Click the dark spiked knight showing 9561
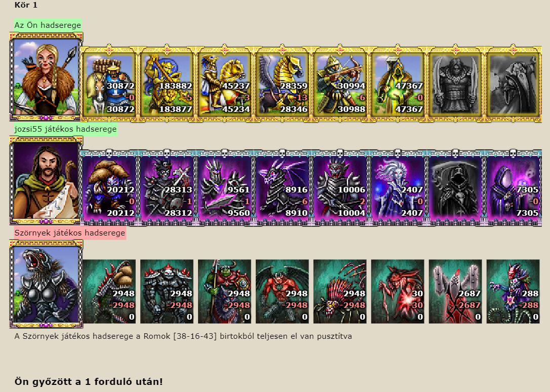This screenshot has width=550, height=392. click(224, 188)
